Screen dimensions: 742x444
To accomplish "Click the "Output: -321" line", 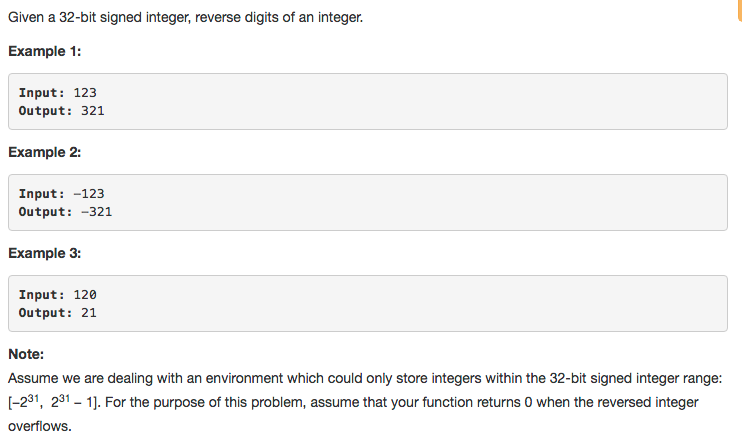I will pos(65,211).
